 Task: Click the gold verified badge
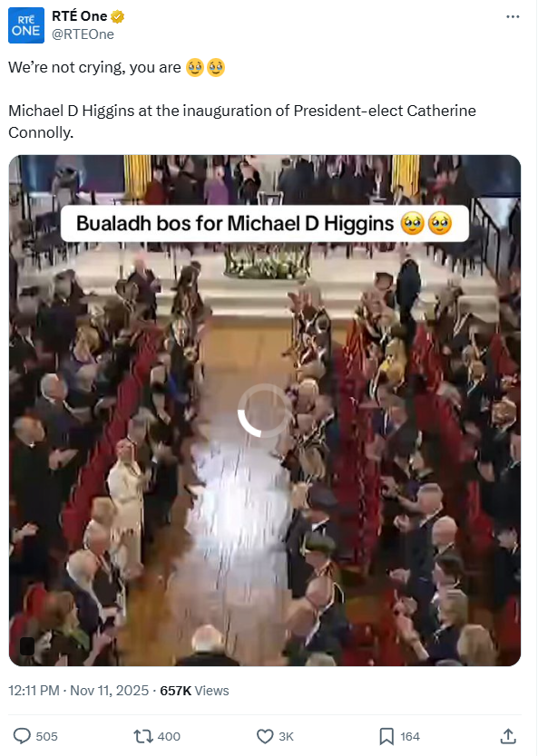[117, 17]
